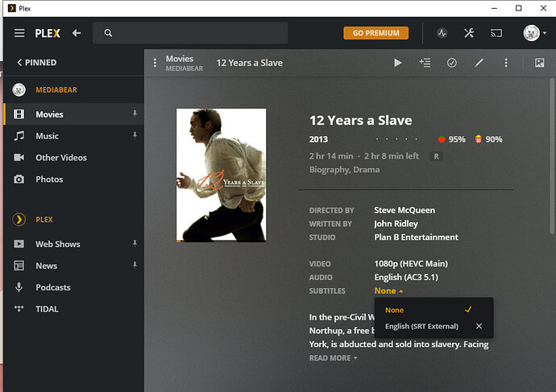The width and height of the screenshot is (556, 392).
Task: Click the cast to device icon
Action: (496, 33)
